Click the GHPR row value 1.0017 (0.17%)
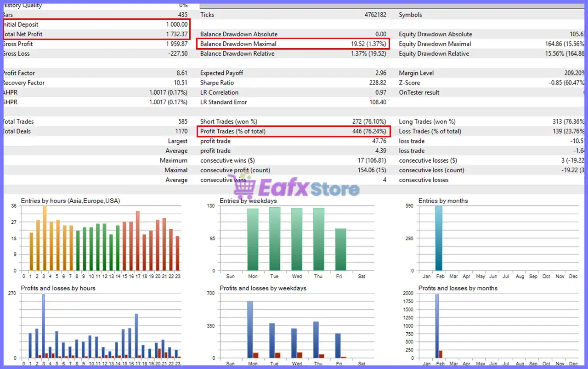The height and width of the screenshot is (369, 588). click(168, 102)
